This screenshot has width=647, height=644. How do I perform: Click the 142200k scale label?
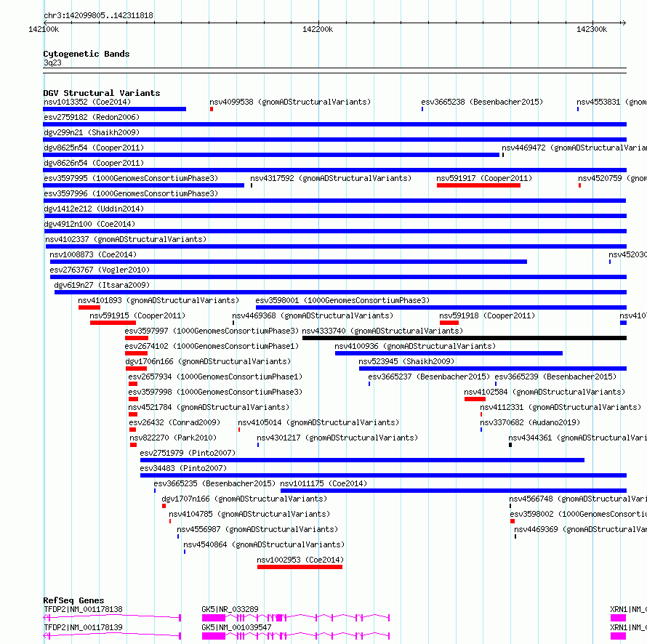point(318,29)
